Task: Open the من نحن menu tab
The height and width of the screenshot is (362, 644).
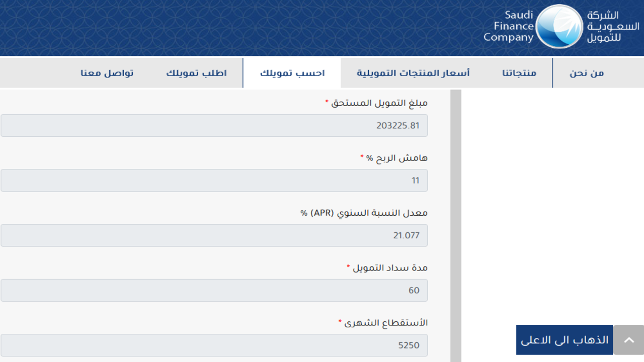Action: coord(587,73)
